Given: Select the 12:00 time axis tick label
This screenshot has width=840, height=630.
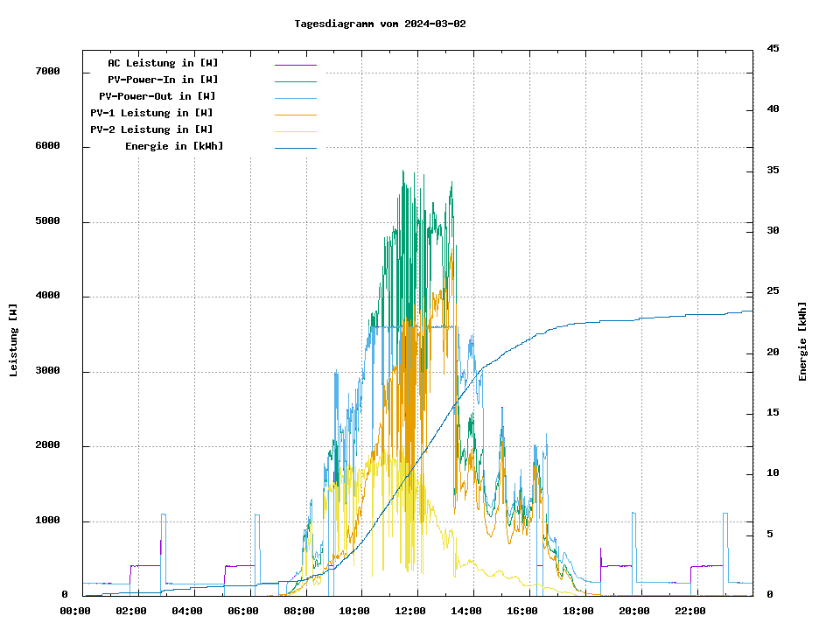Looking at the screenshot, I should coord(410,611).
